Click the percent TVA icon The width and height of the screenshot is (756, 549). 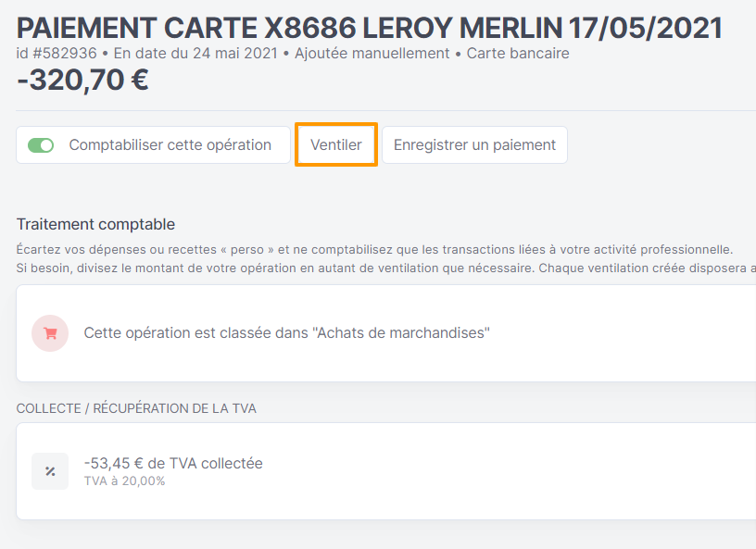tap(50, 471)
